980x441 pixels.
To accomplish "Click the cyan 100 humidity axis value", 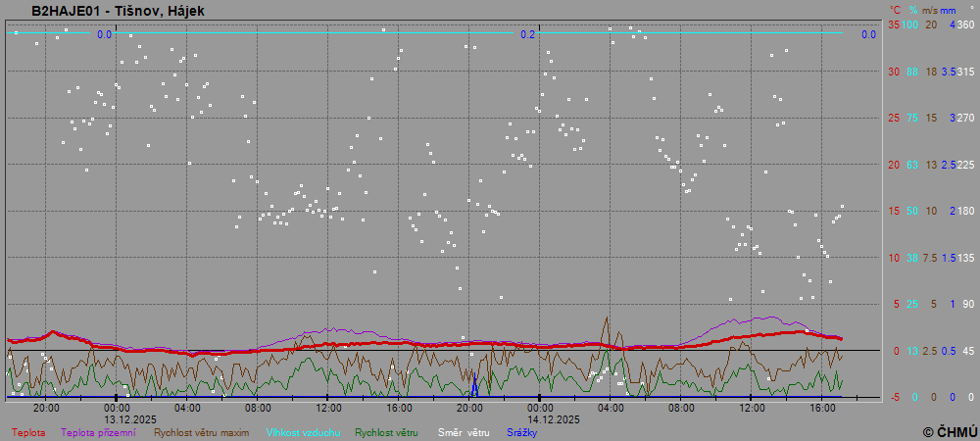I will point(911,24).
